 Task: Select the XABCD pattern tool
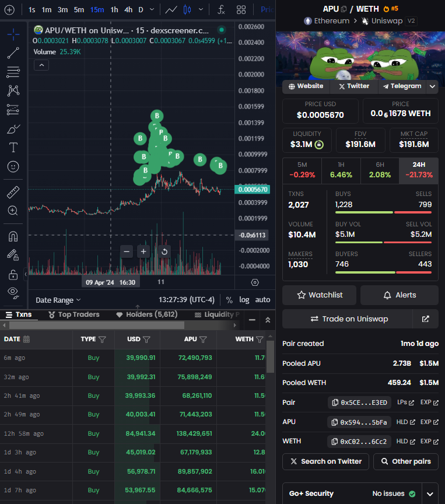point(13,90)
